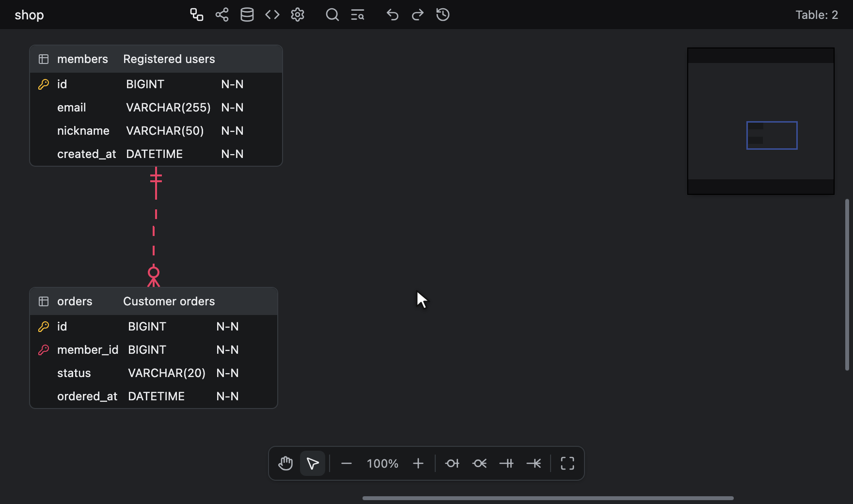Viewport: 853px width, 504px height.
Task: Select the members table name
Action: tap(82, 59)
